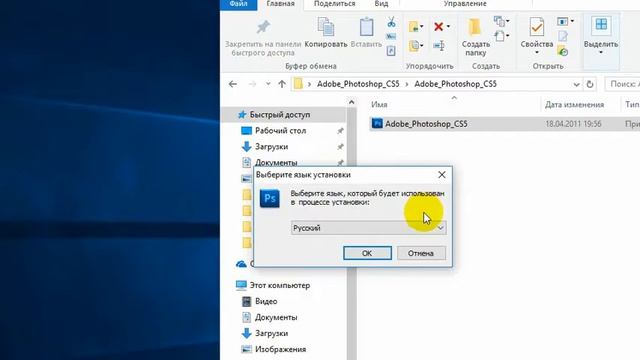Image resolution: width=640 pixels, height=360 pixels.
Task: Close the language selection dialog
Action: (x=442, y=175)
